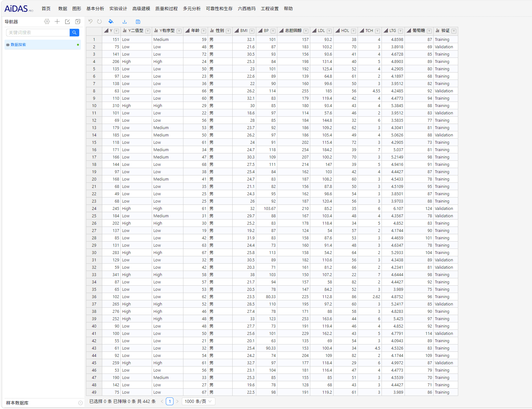Open the 实验设计 menu
The height and width of the screenshot is (409, 532).
point(118,9)
